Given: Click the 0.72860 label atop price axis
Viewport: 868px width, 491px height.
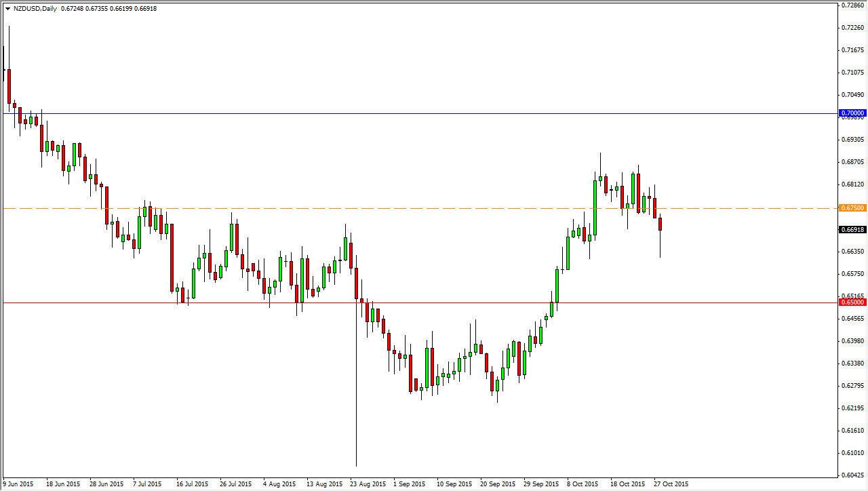Looking at the screenshot, I should pos(852,7).
